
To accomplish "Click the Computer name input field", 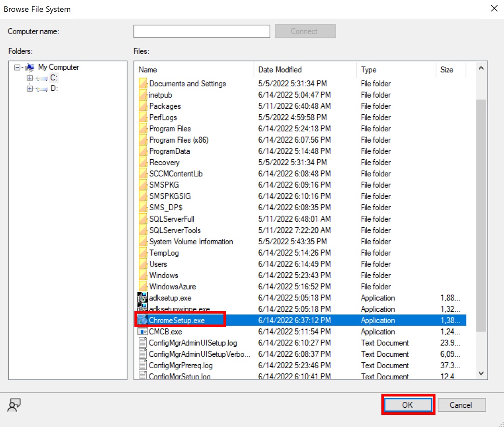I will coord(202,31).
